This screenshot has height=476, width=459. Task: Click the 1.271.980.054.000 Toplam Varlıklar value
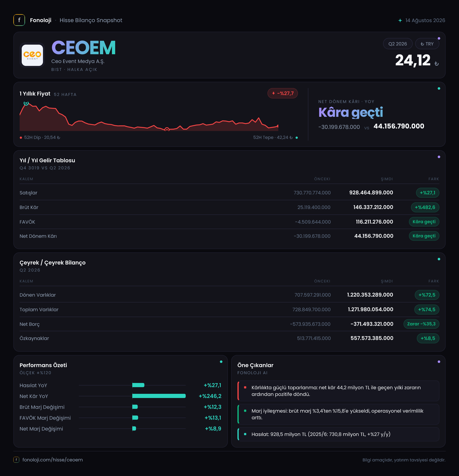tap(370, 309)
